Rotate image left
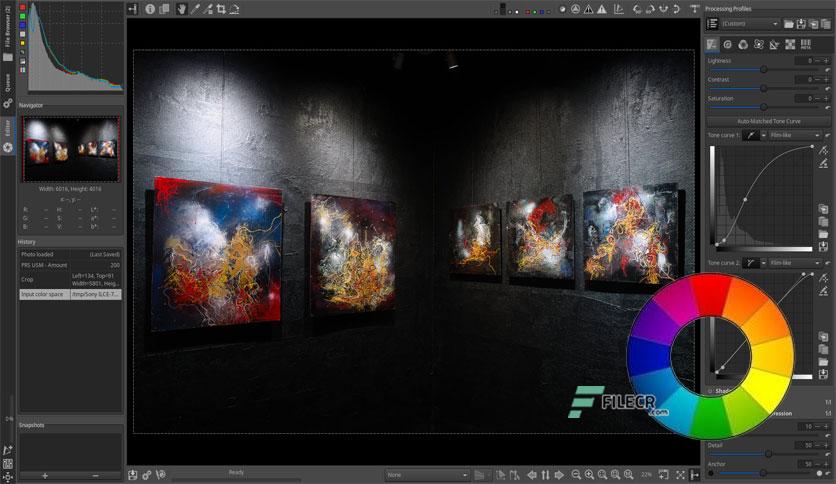Image resolution: width=836 pixels, height=484 pixels. click(637, 9)
